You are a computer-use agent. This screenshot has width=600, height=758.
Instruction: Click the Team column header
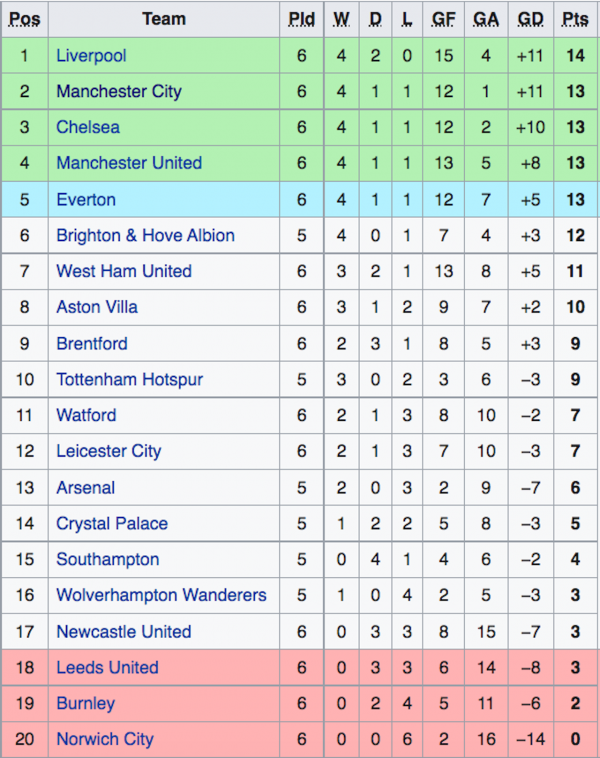(164, 19)
